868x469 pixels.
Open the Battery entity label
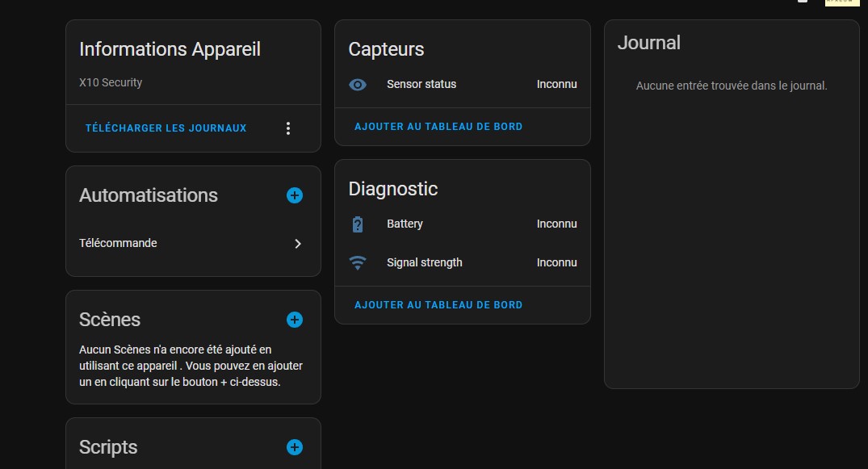click(x=405, y=224)
